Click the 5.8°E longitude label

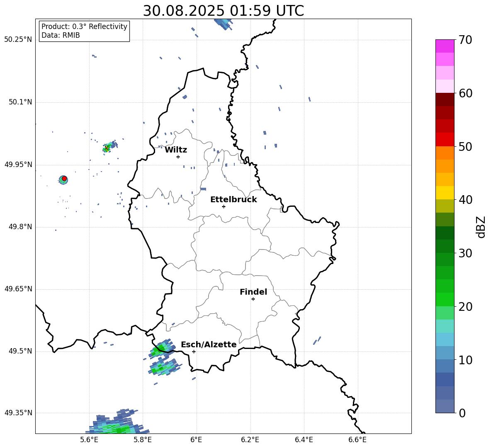pos(143,440)
